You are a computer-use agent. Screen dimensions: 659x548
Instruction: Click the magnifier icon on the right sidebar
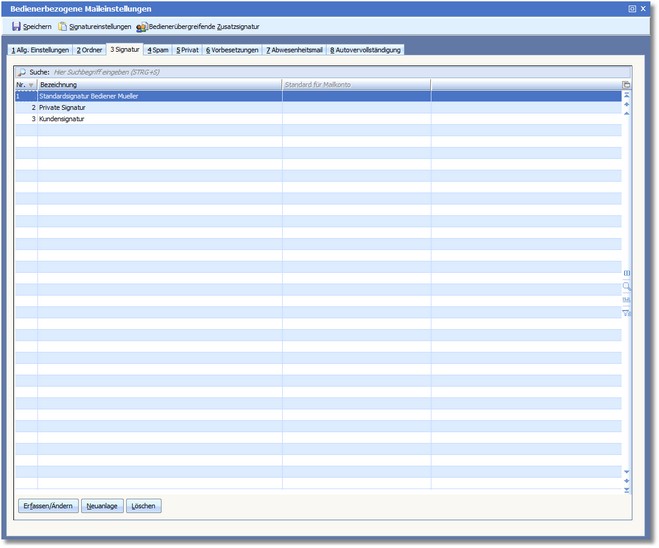click(x=627, y=286)
